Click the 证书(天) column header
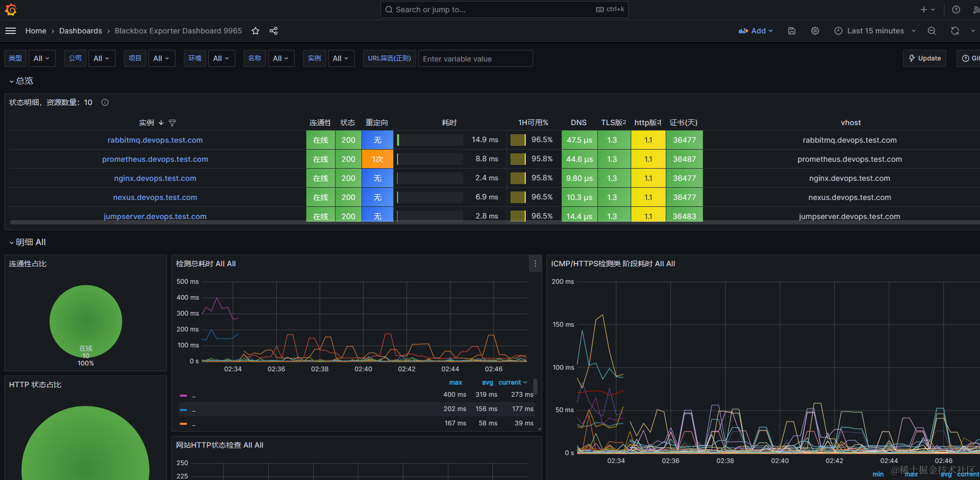980x480 pixels. tap(683, 123)
